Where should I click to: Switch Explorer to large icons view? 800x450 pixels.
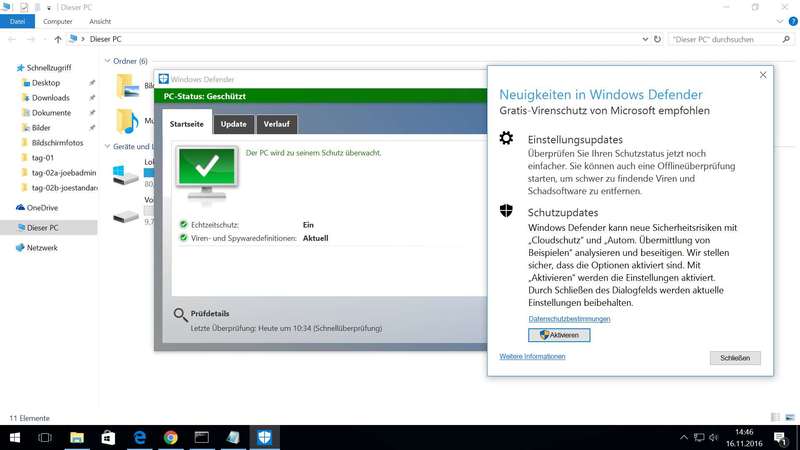tap(790, 417)
